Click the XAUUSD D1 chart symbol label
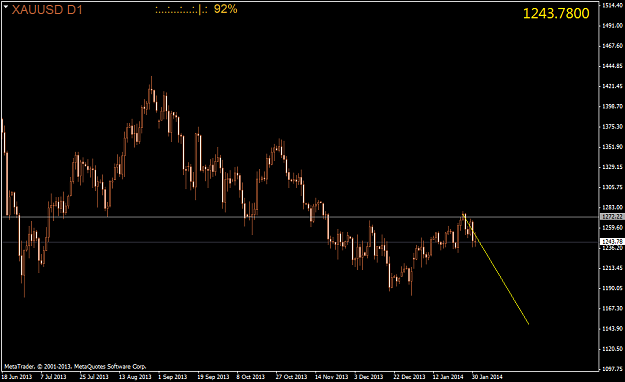The width and height of the screenshot is (625, 382). pyautogui.click(x=47, y=10)
